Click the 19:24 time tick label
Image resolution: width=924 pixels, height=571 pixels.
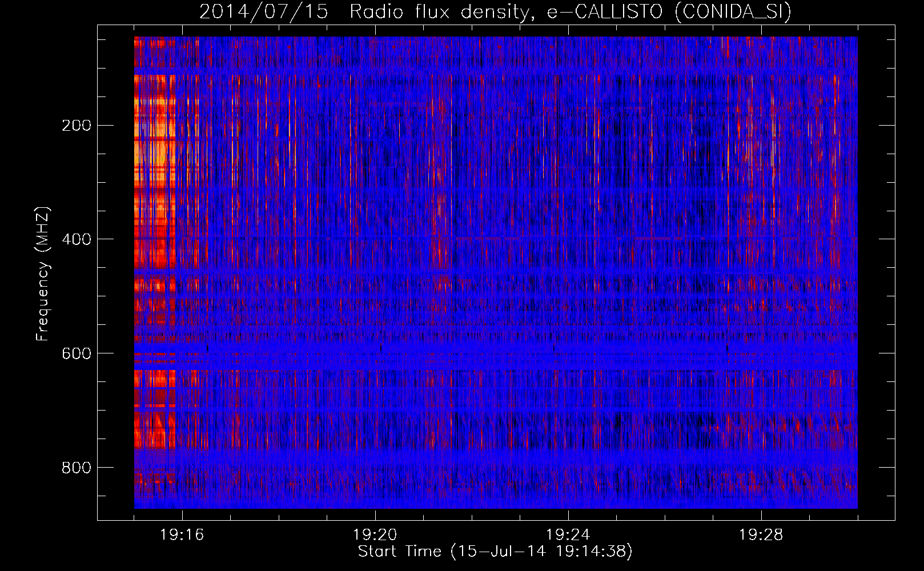click(x=568, y=535)
